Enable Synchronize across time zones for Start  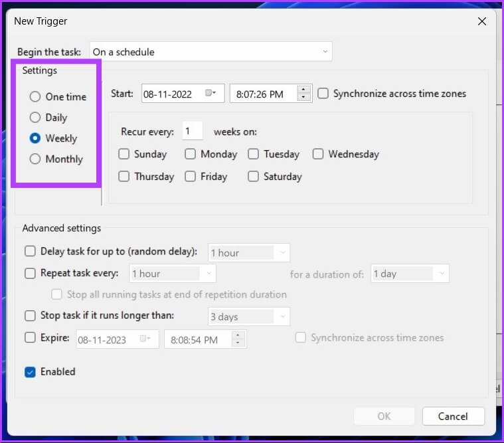[323, 94]
